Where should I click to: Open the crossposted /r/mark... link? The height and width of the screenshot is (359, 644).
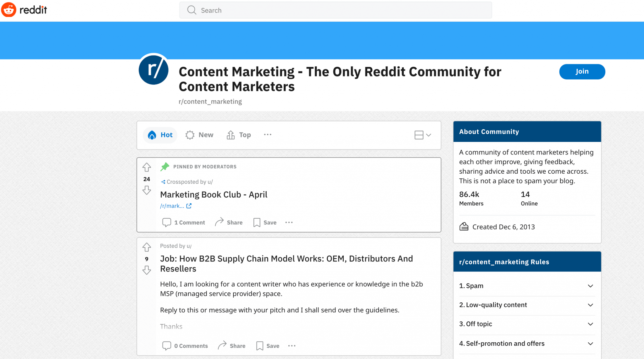pyautogui.click(x=173, y=206)
